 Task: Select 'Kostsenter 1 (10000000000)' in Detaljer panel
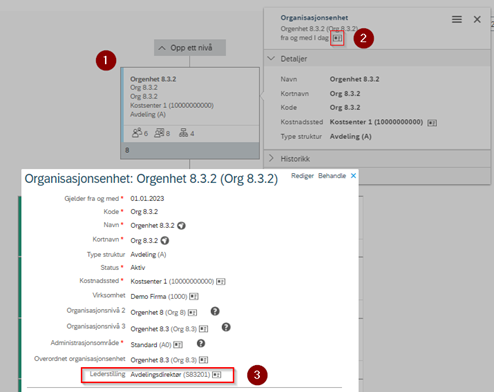tap(376, 122)
